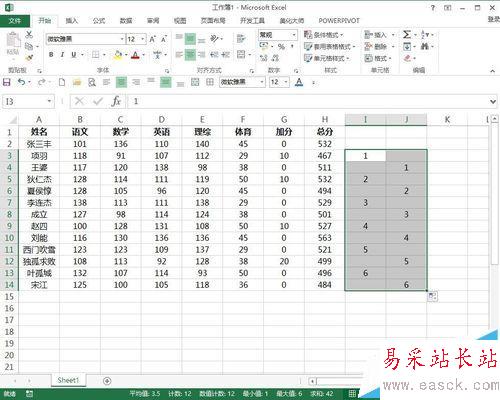500x400 pixels.
Task: Toggle Underline formatting
Action: [x=74, y=55]
